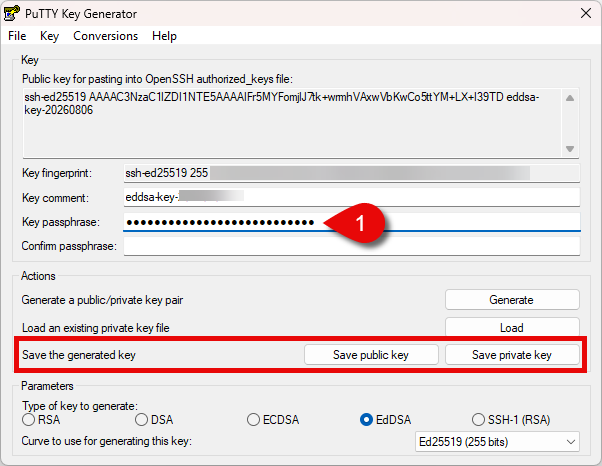602x466 pixels.
Task: Click the Key passphrase field
Action: pos(352,222)
